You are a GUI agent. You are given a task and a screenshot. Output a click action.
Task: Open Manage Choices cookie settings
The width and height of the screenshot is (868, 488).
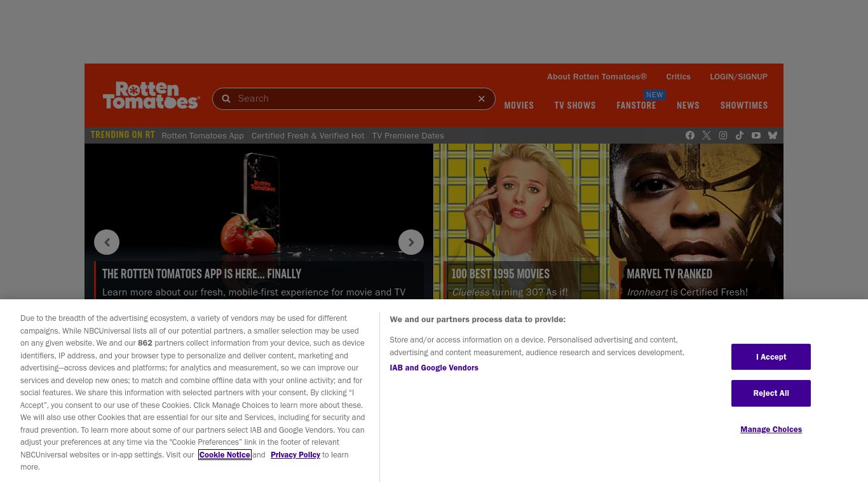771,430
